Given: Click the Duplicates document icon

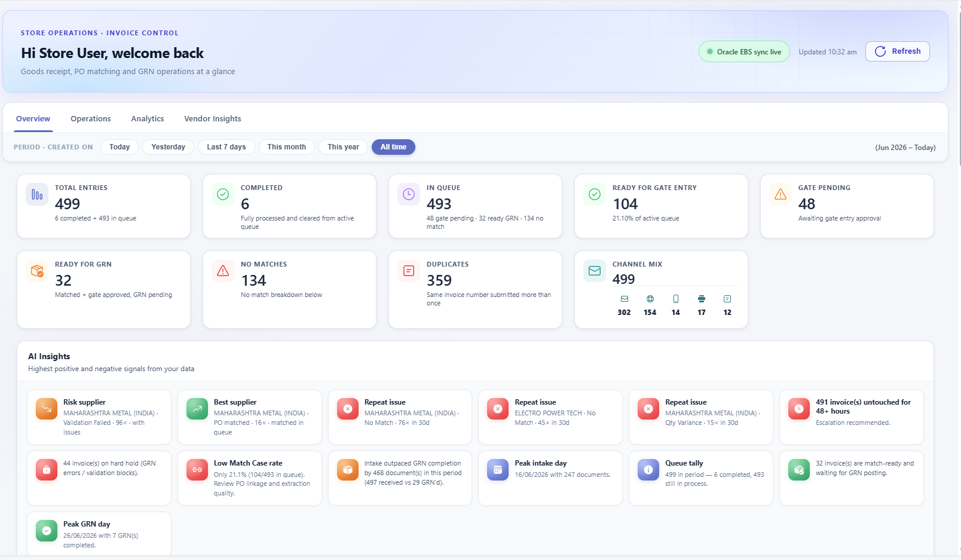Looking at the screenshot, I should tap(409, 271).
